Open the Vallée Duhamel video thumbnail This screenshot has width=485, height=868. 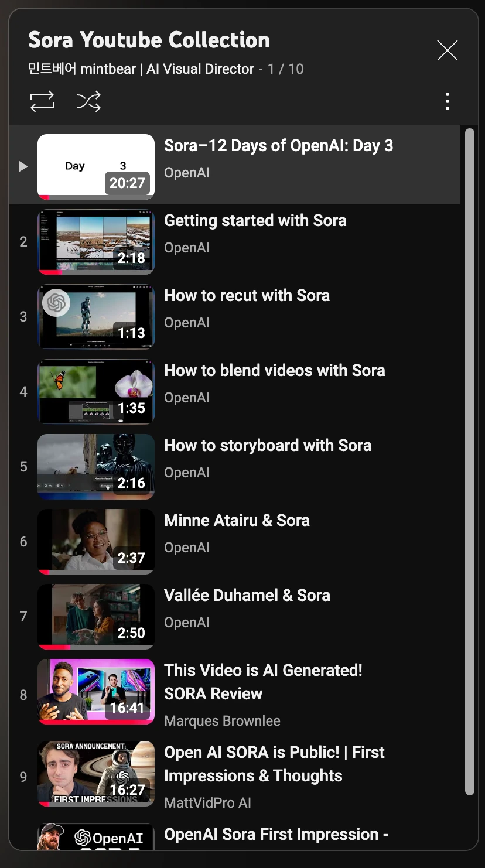[x=96, y=617]
